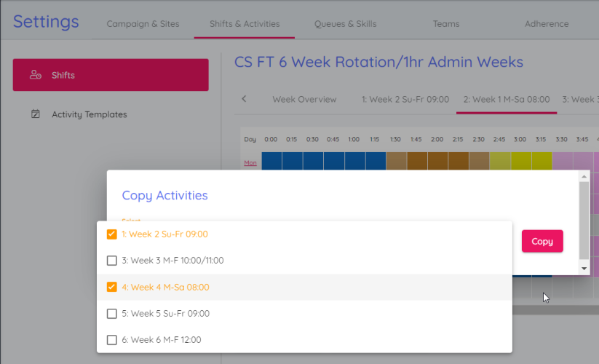Click the Shifts icon in sidebar
Viewport: 599px width, 364px height.
[x=35, y=75]
